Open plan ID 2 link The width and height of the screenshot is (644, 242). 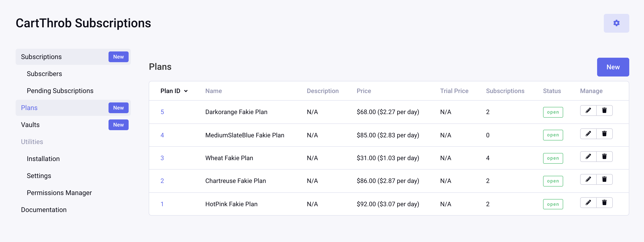[x=162, y=181]
